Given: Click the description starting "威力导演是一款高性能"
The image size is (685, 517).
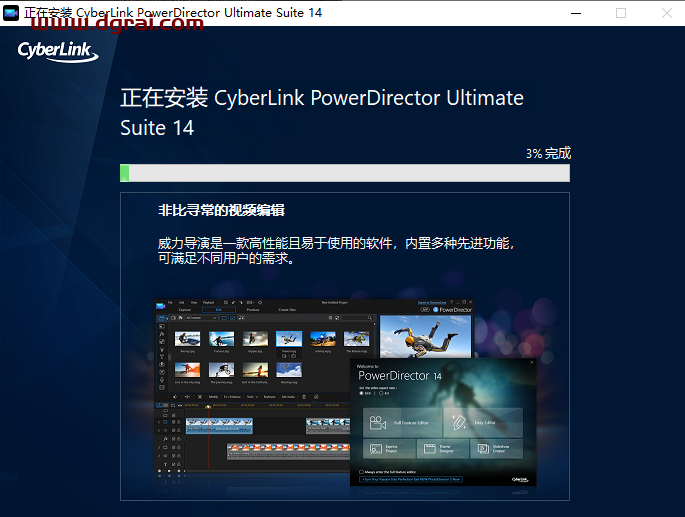Looking at the screenshot, I should pos(336,250).
